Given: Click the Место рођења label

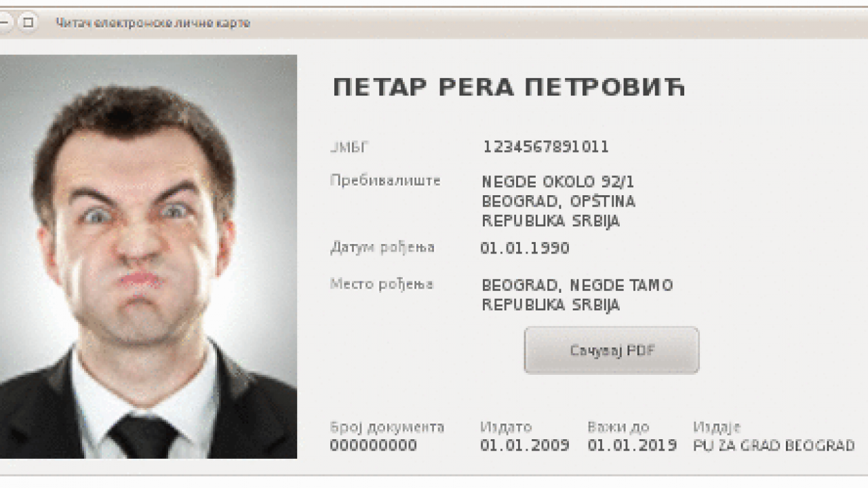Looking at the screenshot, I should tap(382, 284).
